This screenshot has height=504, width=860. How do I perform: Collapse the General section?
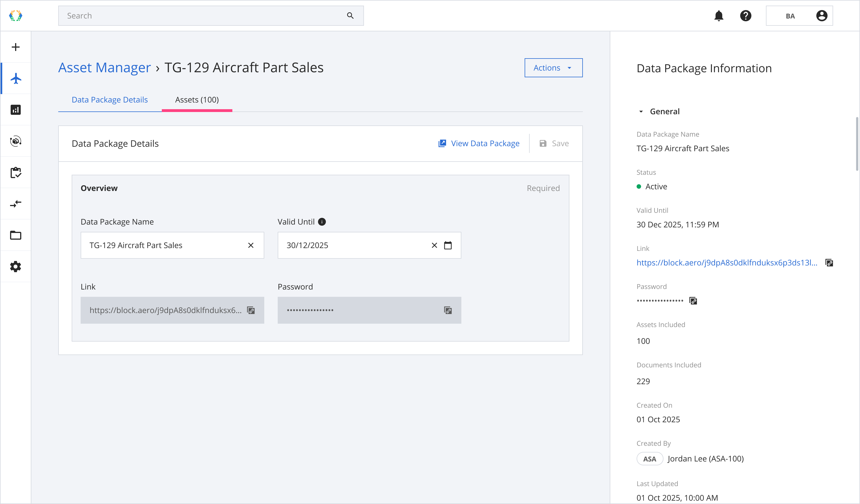[x=641, y=112]
